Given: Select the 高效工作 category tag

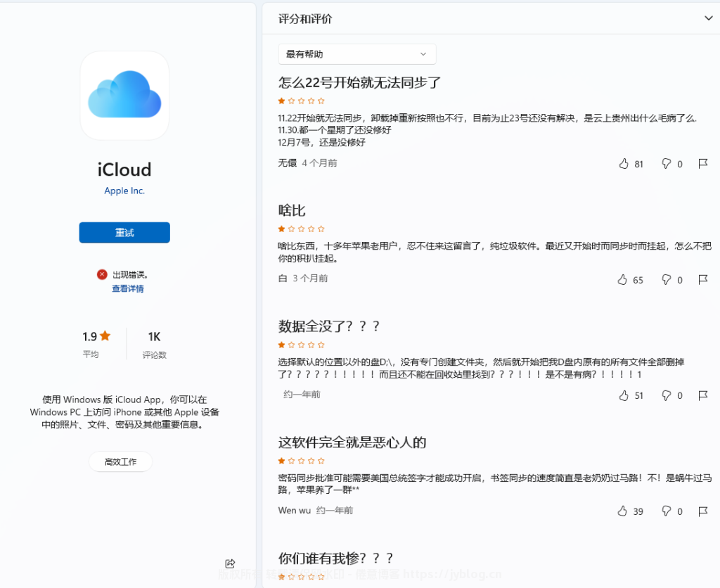Looking at the screenshot, I should click(x=120, y=462).
